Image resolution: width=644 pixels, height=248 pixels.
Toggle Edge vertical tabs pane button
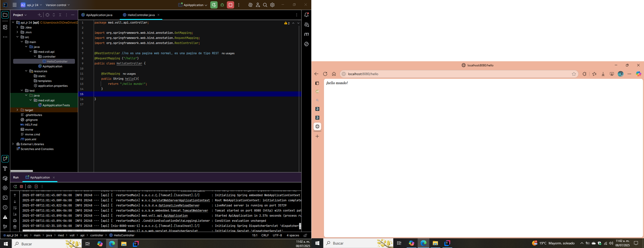tap(317, 83)
